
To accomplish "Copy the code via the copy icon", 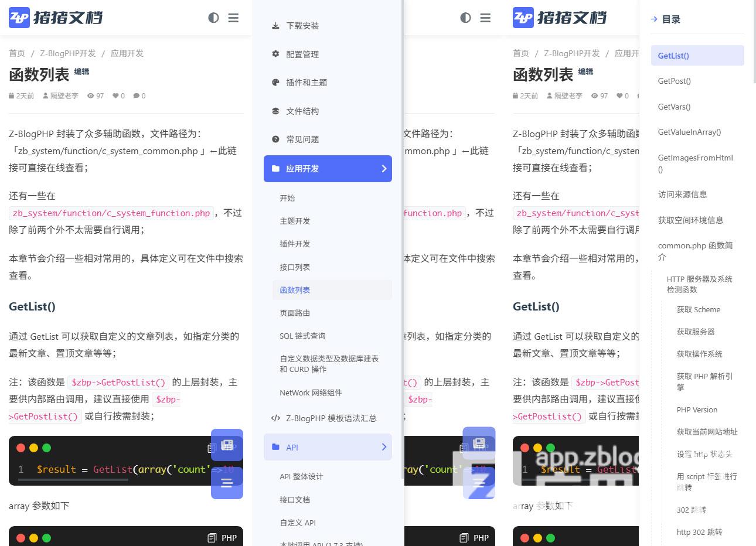I will (x=212, y=448).
